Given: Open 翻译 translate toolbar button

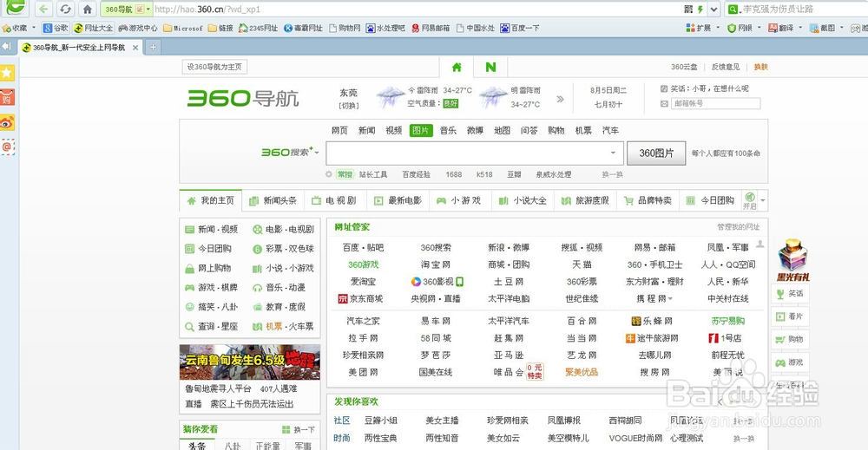Looking at the screenshot, I should pyautogui.click(x=780, y=28).
